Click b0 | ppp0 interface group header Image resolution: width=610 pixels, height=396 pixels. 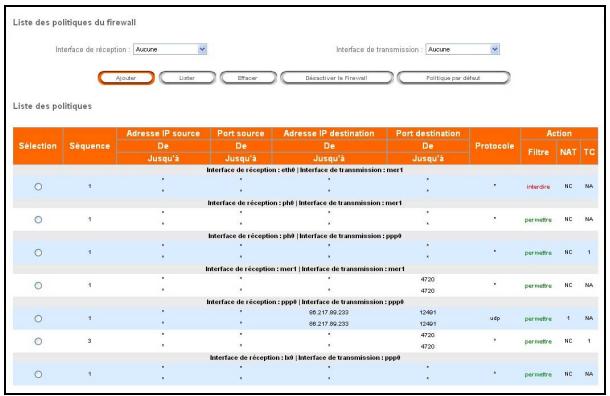pos(305,358)
